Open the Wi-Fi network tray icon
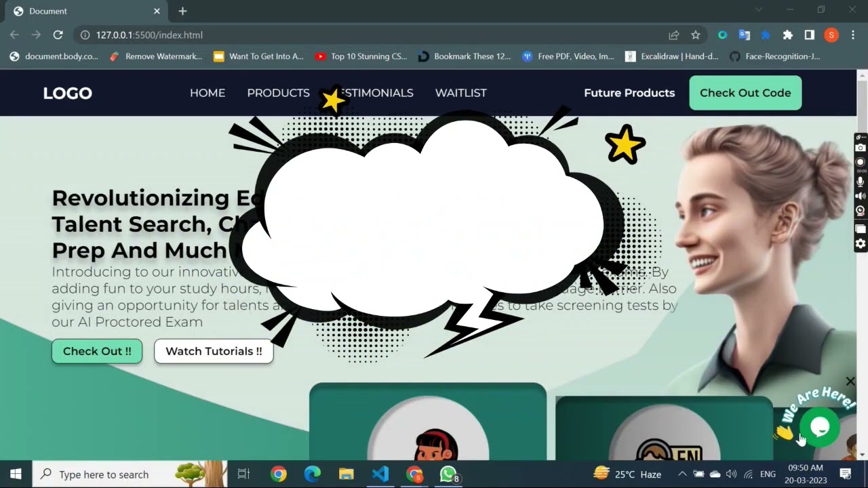 click(x=748, y=474)
